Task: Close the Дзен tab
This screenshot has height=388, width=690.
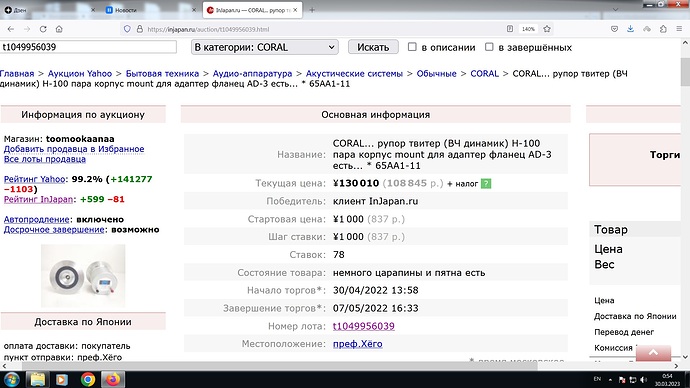Action: 93,10
